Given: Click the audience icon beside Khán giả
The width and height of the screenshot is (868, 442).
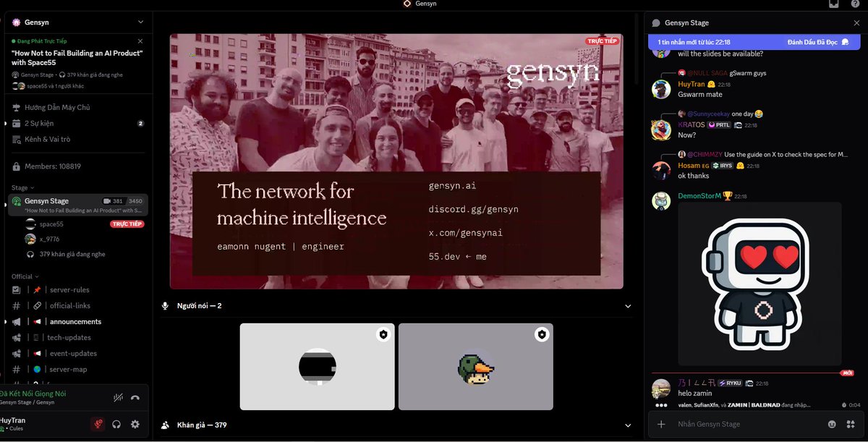Looking at the screenshot, I should tap(166, 425).
